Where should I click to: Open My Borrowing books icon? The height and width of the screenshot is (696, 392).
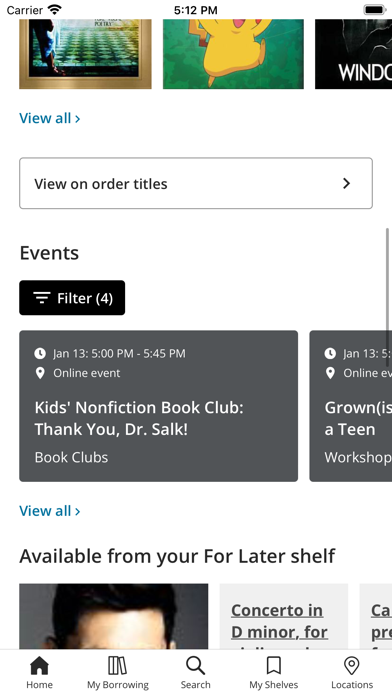118,666
